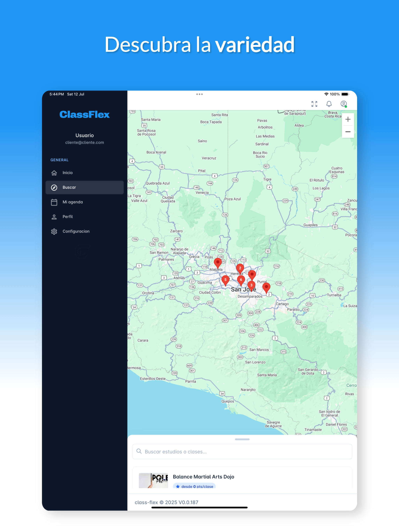Tap the three-dot multitasking indicator
The height and width of the screenshot is (532, 399).
point(199,94)
